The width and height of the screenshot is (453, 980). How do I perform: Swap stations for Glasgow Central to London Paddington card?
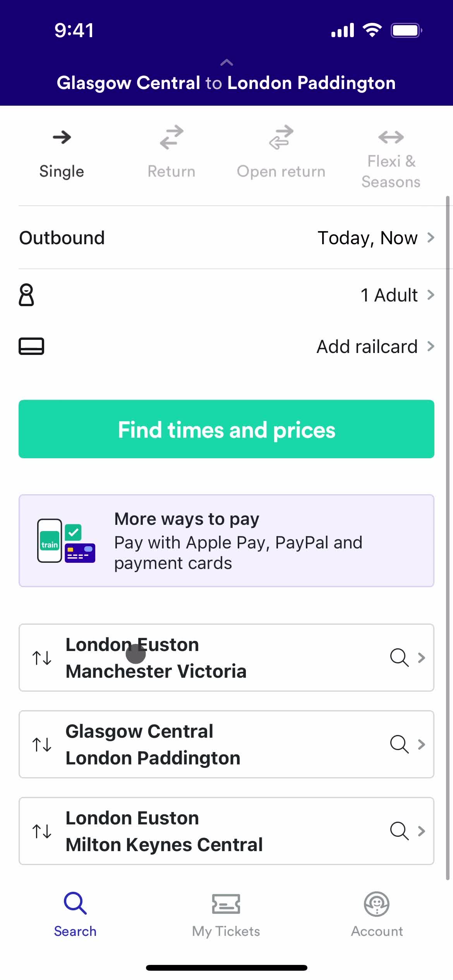point(42,744)
